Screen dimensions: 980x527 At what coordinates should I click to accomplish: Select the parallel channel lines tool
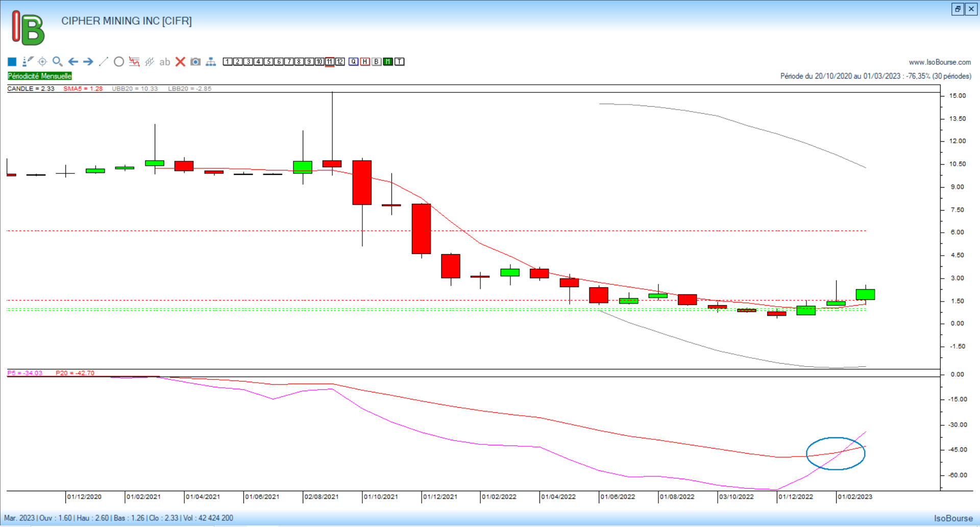150,62
